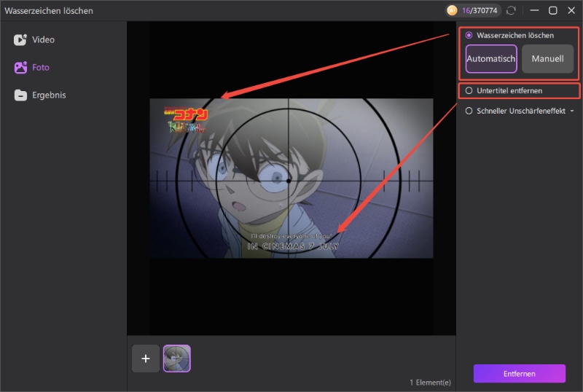
Task: Refresh the AI credits count
Action: pyautogui.click(x=511, y=11)
